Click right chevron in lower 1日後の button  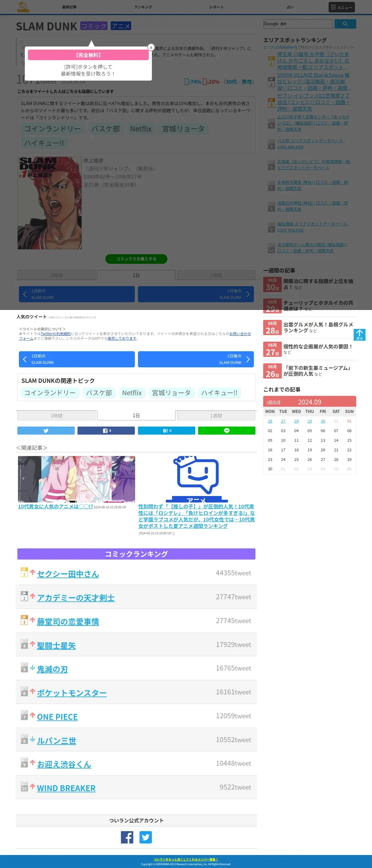pos(248,359)
